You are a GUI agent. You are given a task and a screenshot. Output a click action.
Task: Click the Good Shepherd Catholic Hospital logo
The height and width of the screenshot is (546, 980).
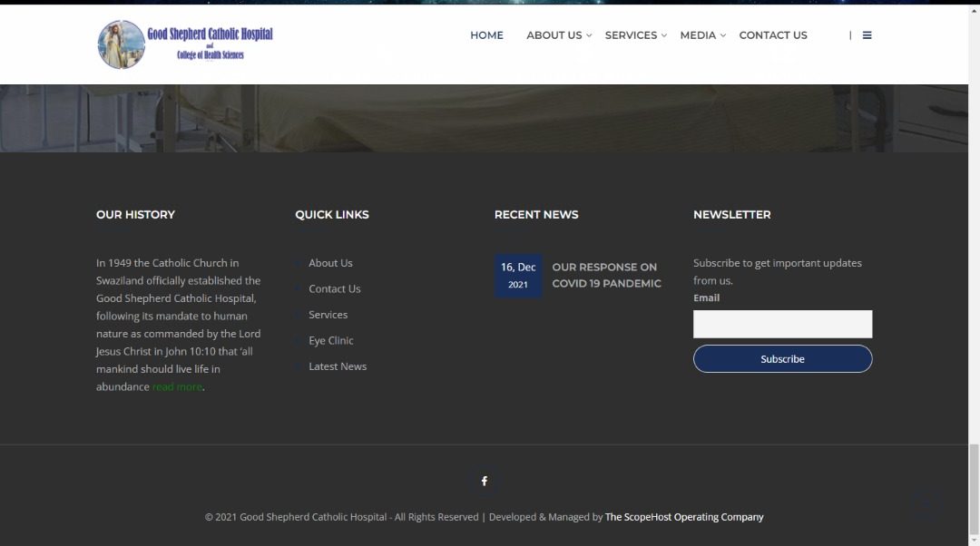pyautogui.click(x=185, y=44)
